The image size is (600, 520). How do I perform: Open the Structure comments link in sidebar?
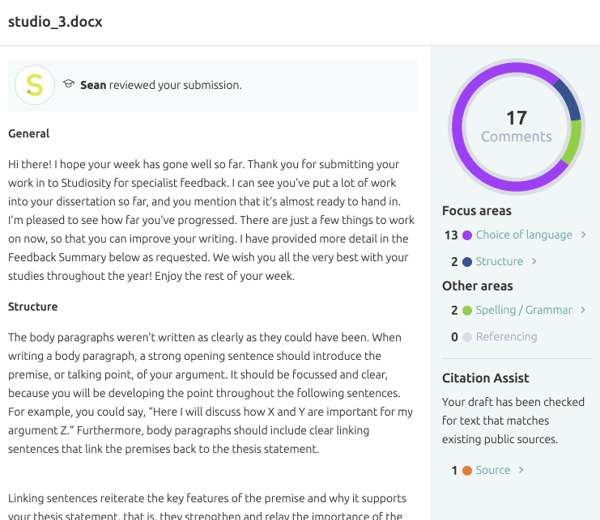499,262
